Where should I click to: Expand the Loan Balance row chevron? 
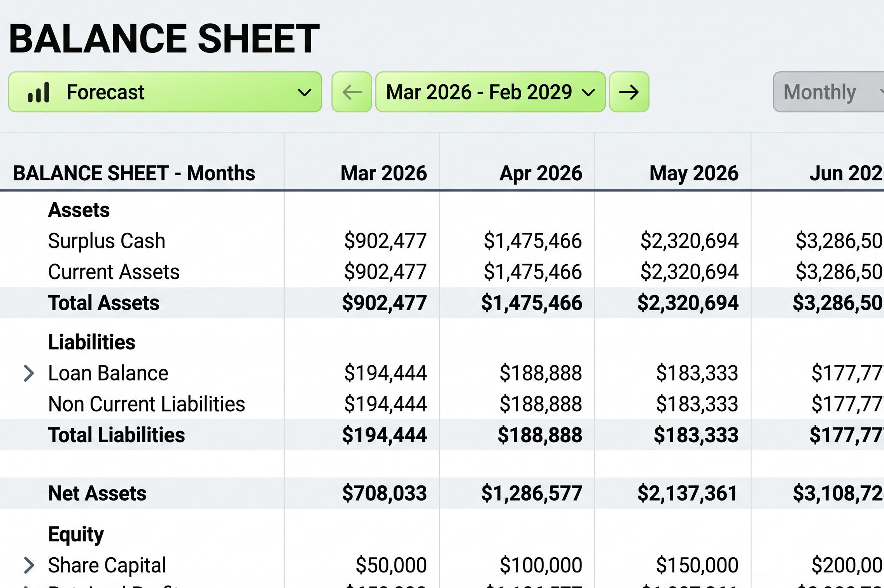[x=29, y=373]
